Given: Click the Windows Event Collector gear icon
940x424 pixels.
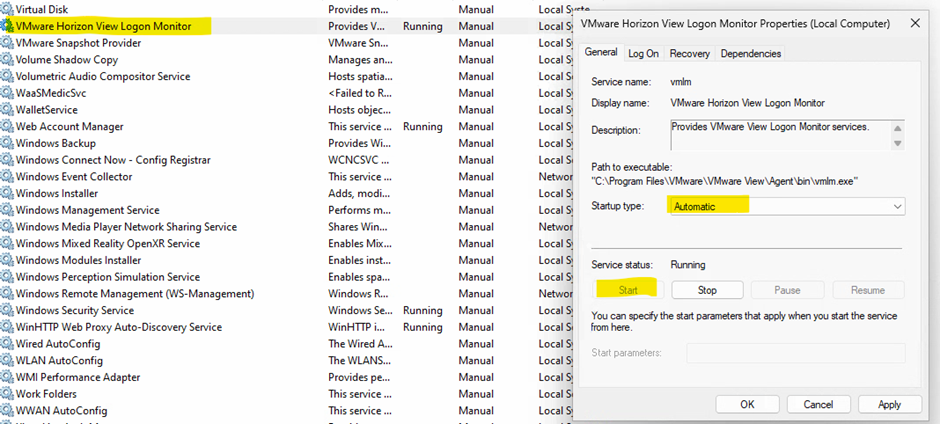Looking at the screenshot, I should (7, 177).
